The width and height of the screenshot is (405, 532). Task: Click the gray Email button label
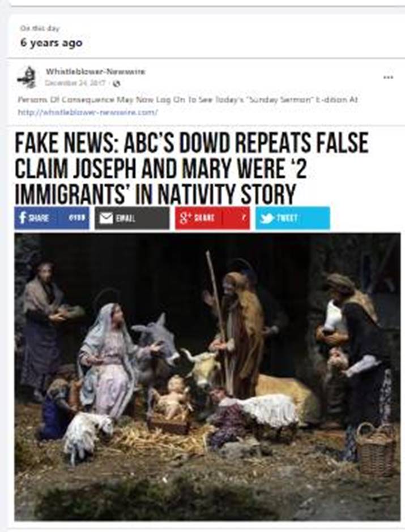click(x=126, y=218)
